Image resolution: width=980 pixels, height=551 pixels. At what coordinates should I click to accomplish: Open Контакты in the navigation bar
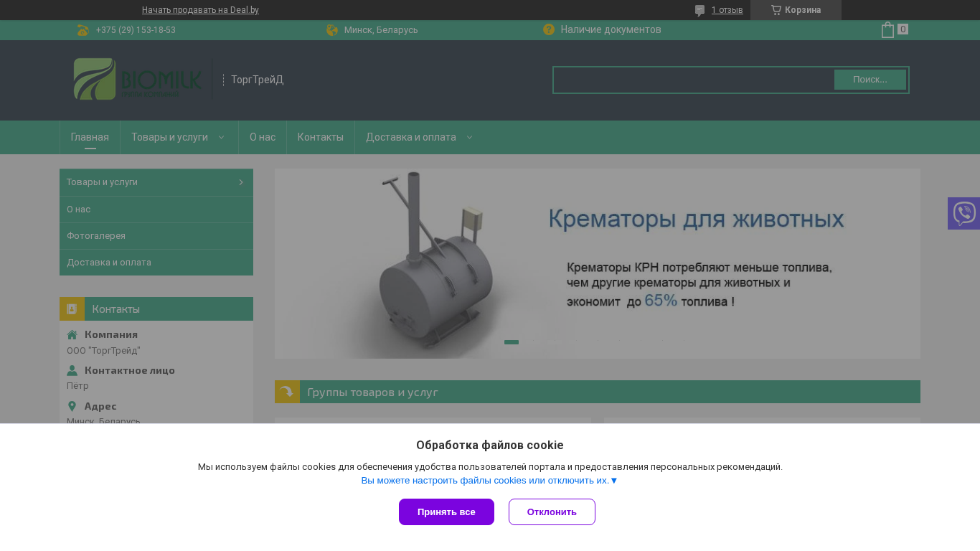321,137
